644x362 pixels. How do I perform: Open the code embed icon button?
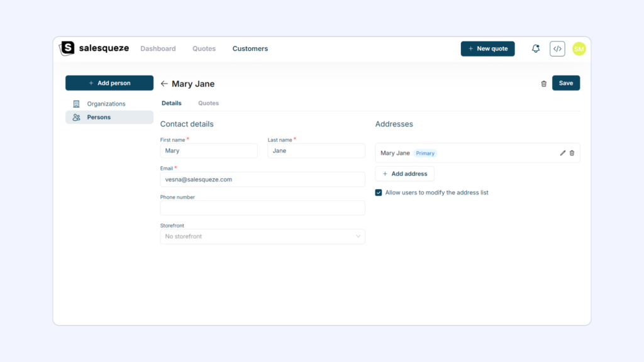coord(557,49)
